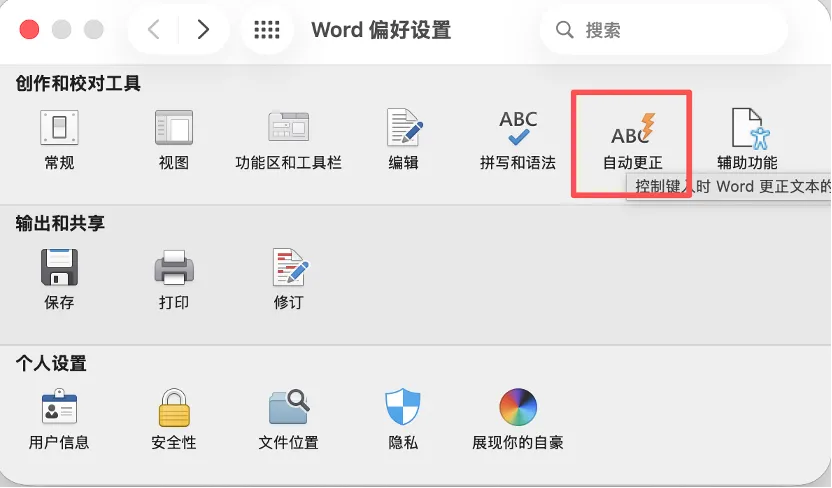Open the 编辑 Edit preferences

click(x=403, y=140)
